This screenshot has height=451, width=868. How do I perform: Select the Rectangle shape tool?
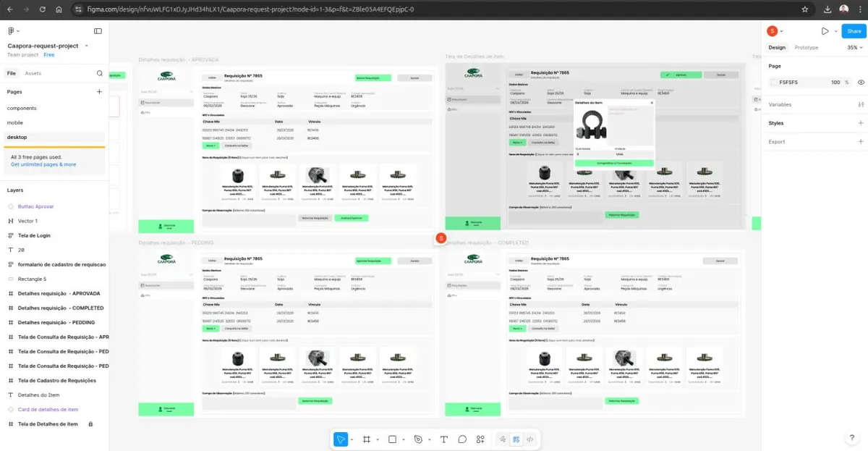tap(392, 439)
